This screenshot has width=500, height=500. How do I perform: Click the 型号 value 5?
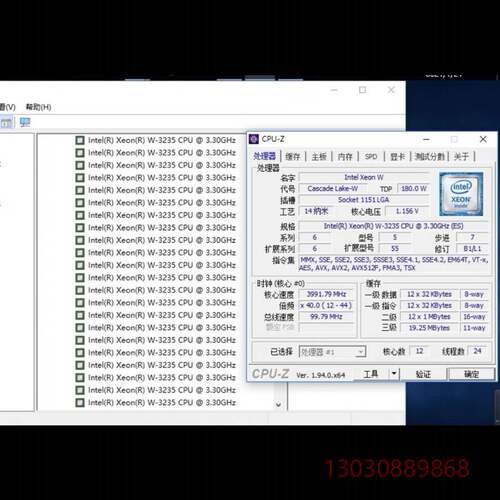click(x=395, y=237)
